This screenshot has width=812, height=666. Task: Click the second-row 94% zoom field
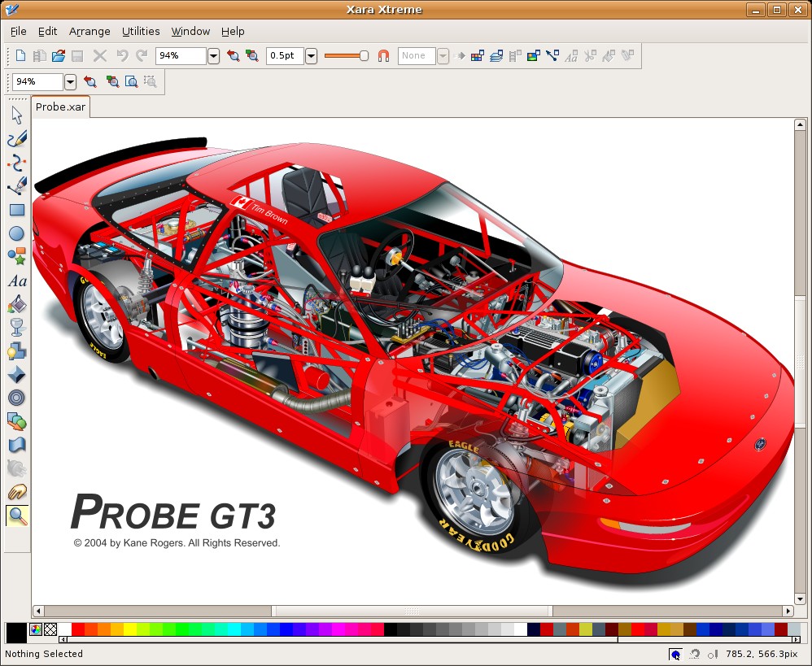coord(39,81)
